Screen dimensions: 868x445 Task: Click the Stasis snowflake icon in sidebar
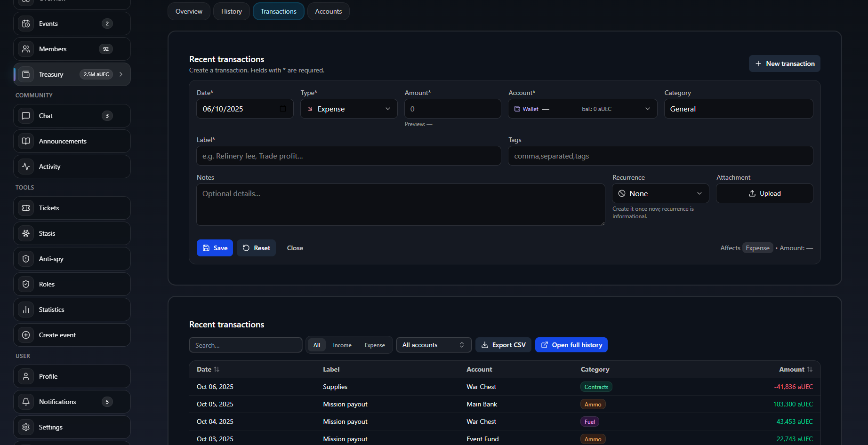click(26, 233)
